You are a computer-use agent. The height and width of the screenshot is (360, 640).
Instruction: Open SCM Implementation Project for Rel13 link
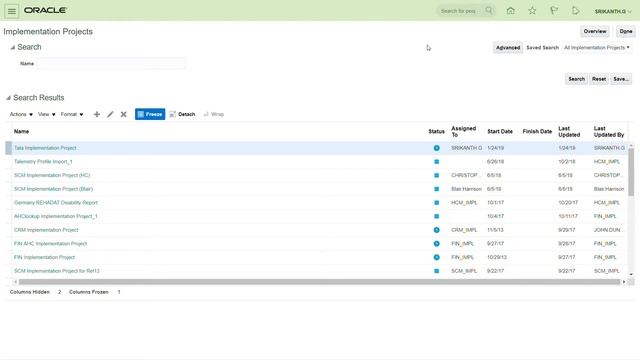coord(56,271)
